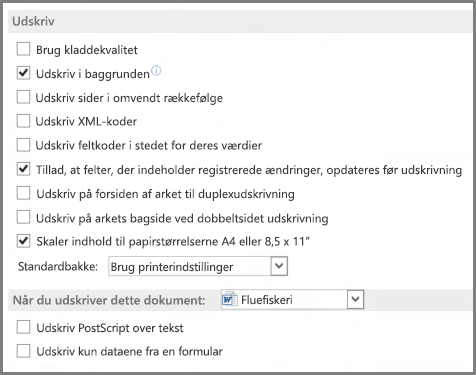Uncheck Tillad, at felter opdateres før udskrivning

23,169
